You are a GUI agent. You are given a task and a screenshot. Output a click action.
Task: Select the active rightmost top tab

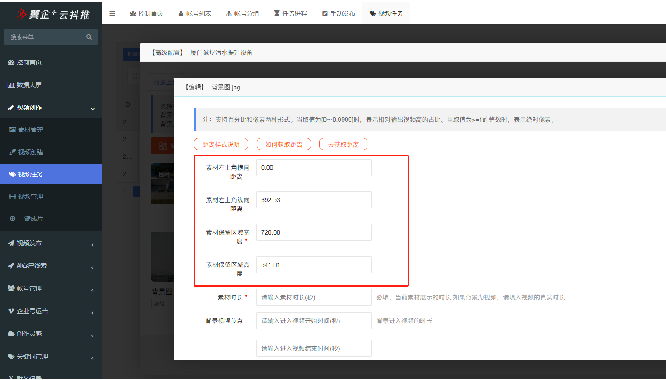386,14
